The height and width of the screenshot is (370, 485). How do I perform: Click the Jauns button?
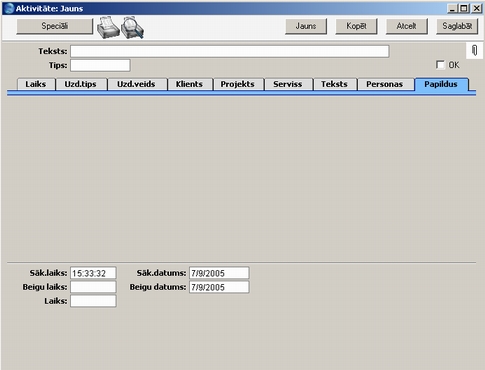306,26
